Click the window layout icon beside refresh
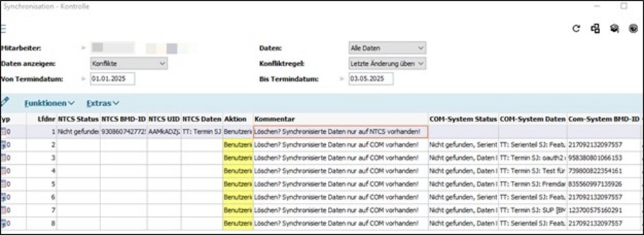Image resolution: width=644 pixels, height=235 pixels. click(x=595, y=28)
